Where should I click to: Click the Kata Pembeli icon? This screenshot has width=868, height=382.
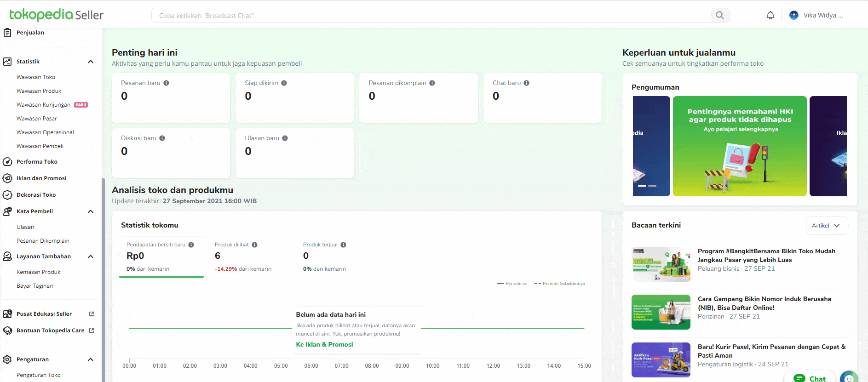point(7,211)
